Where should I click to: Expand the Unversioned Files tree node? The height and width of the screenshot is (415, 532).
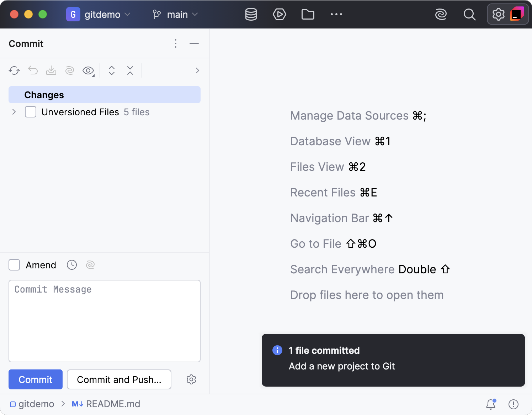(x=14, y=112)
